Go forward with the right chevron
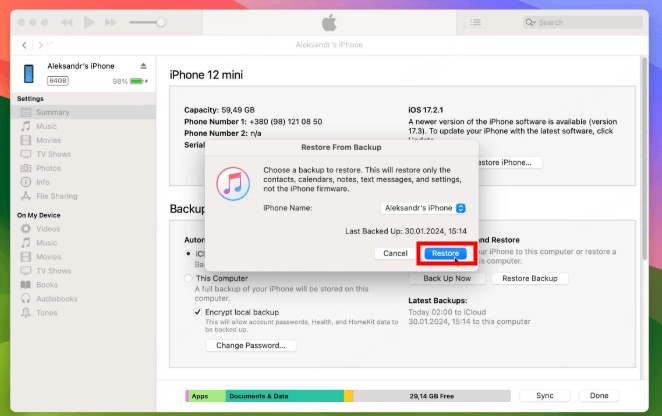The height and width of the screenshot is (416, 662). click(x=40, y=45)
